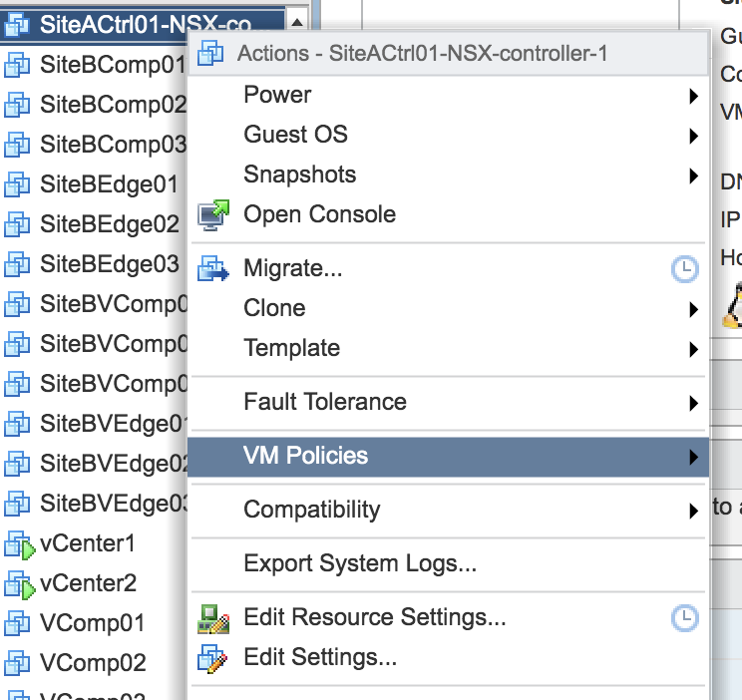Screen dimensions: 742x700
Task: Select SiteBVEdge01 in the inventory list
Action: [114, 423]
